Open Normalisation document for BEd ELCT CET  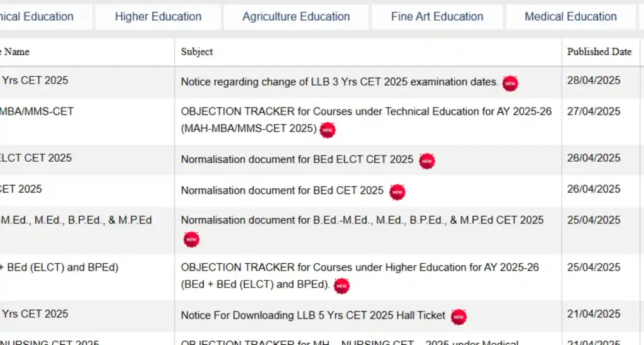coord(297,159)
